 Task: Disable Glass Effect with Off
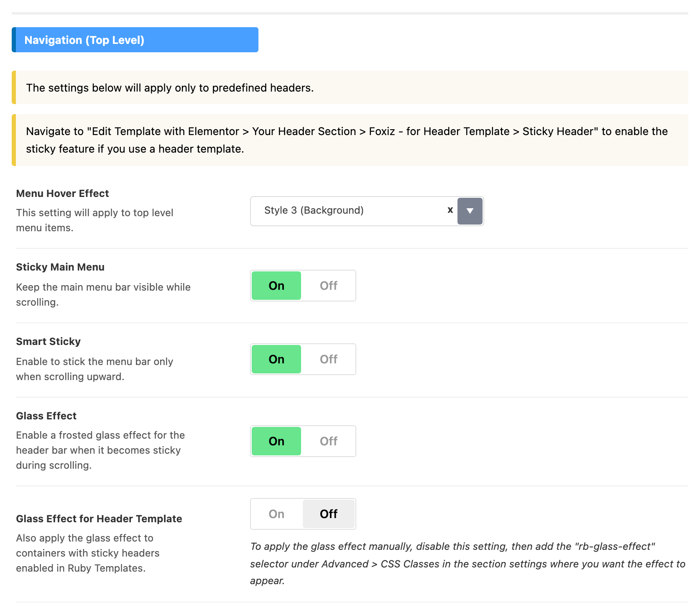pyautogui.click(x=329, y=441)
